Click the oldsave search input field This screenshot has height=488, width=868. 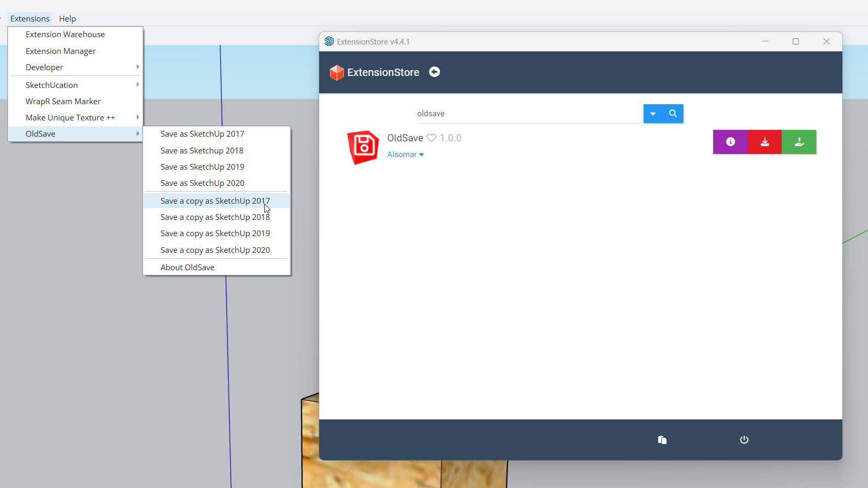pyautogui.click(x=529, y=114)
